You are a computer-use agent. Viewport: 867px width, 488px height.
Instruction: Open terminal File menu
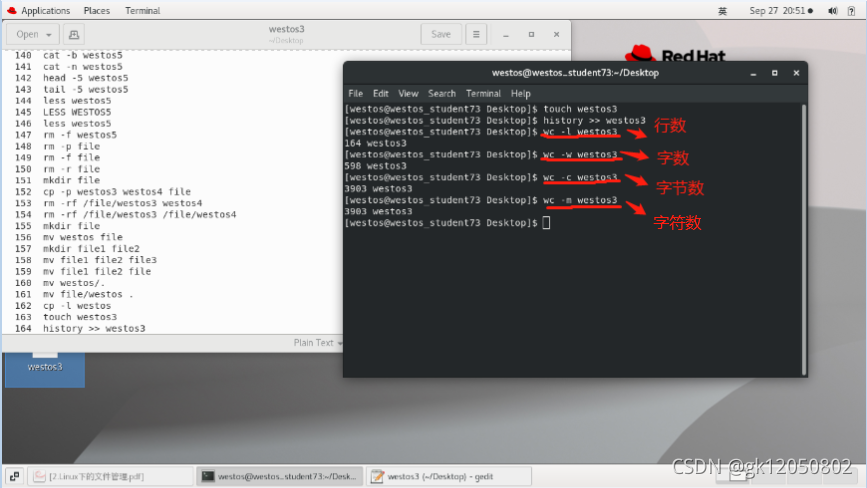point(356,93)
